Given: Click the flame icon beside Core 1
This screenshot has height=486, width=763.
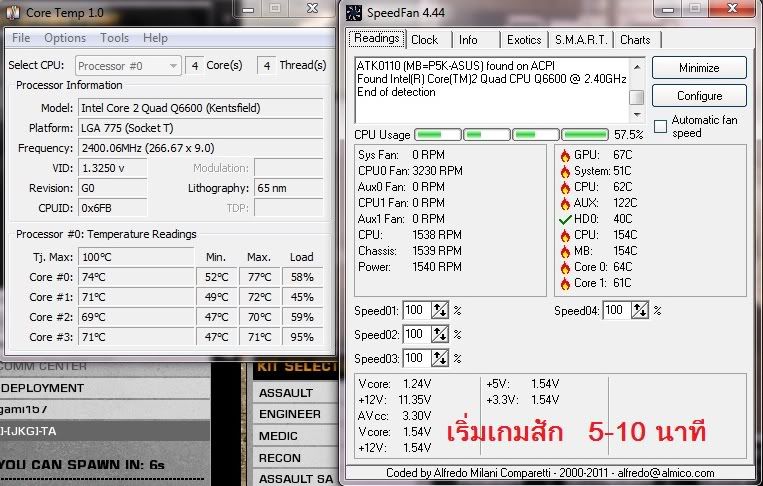Looking at the screenshot, I should coord(565,284).
